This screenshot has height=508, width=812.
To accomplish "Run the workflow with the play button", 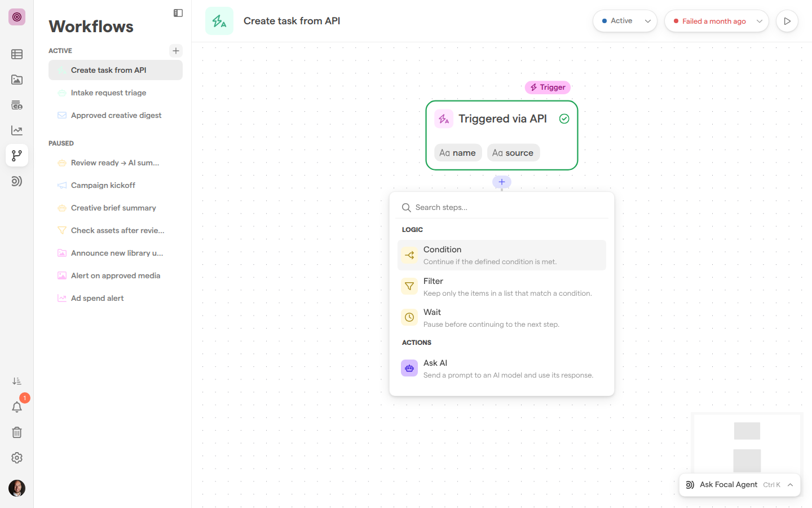I will pyautogui.click(x=787, y=21).
